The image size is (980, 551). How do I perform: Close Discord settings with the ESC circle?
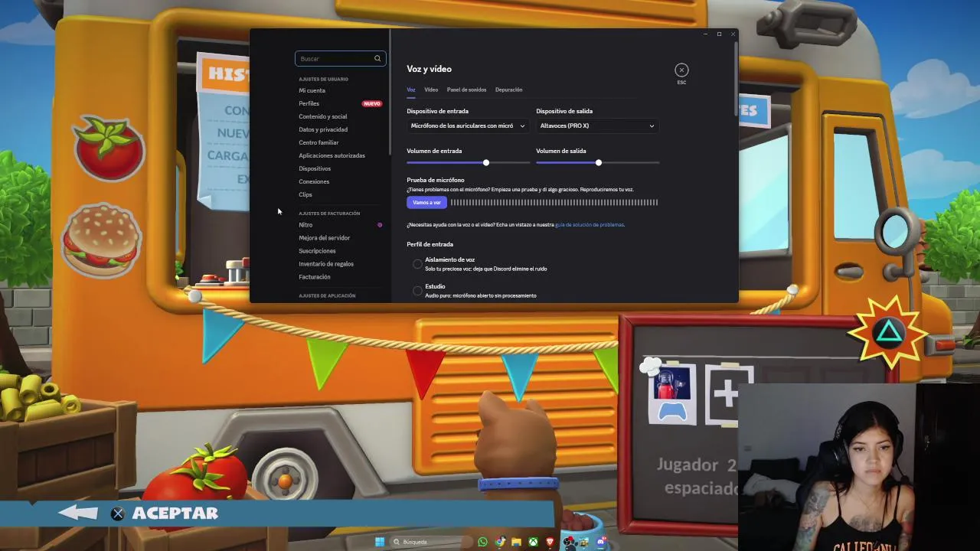coord(681,70)
